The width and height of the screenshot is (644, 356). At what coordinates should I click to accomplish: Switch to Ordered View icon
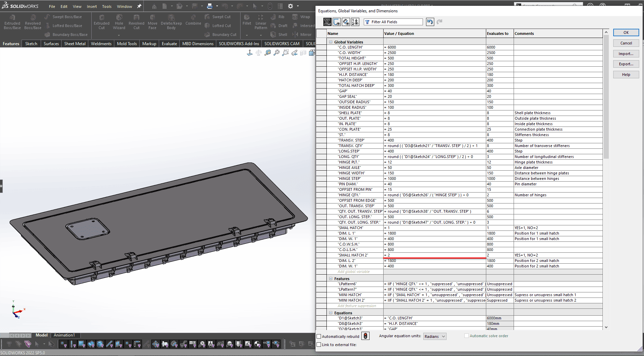(355, 22)
